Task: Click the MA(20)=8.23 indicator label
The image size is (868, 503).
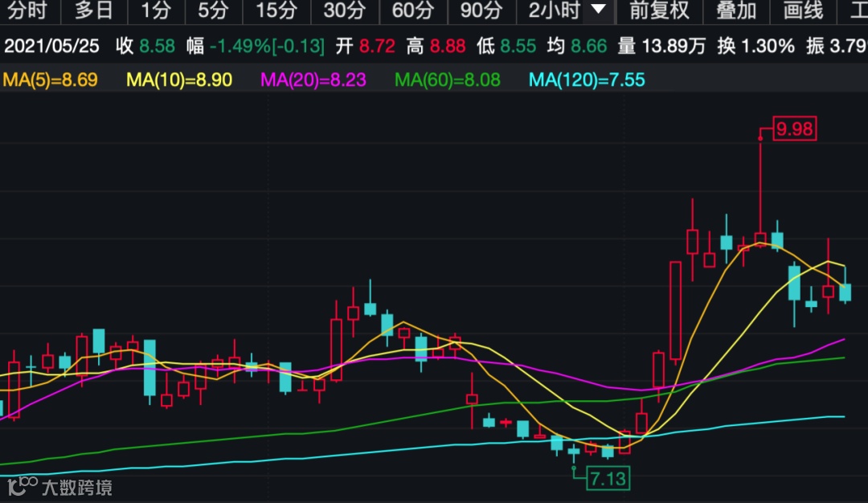Action: pyautogui.click(x=313, y=80)
